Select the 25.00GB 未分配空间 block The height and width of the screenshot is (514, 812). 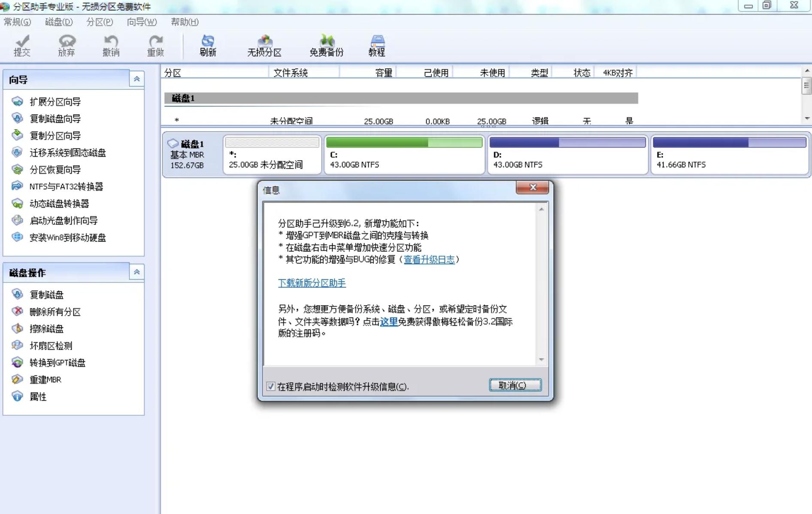(x=272, y=154)
